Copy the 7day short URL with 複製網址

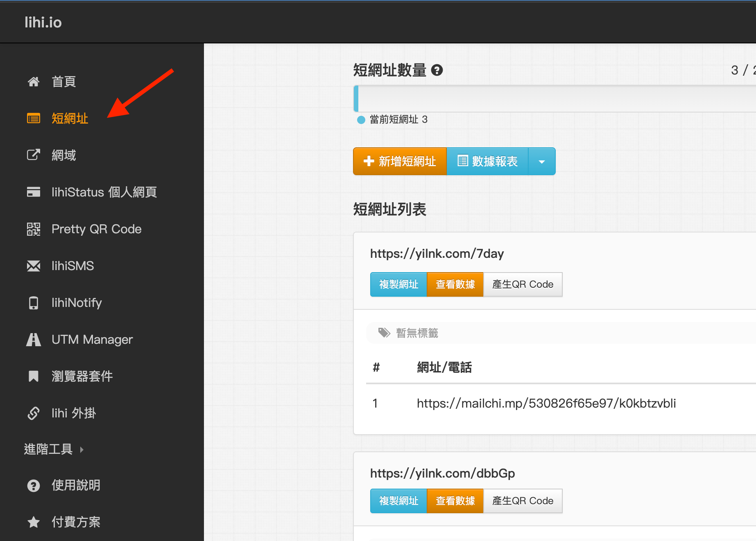398,284
